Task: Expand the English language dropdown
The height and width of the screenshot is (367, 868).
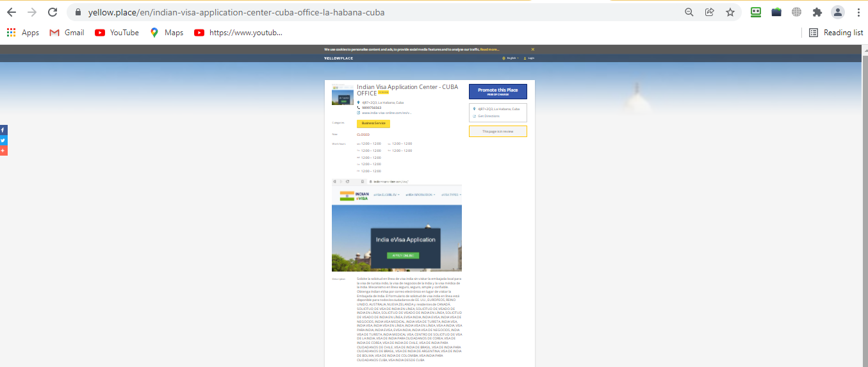Action: click(x=511, y=58)
